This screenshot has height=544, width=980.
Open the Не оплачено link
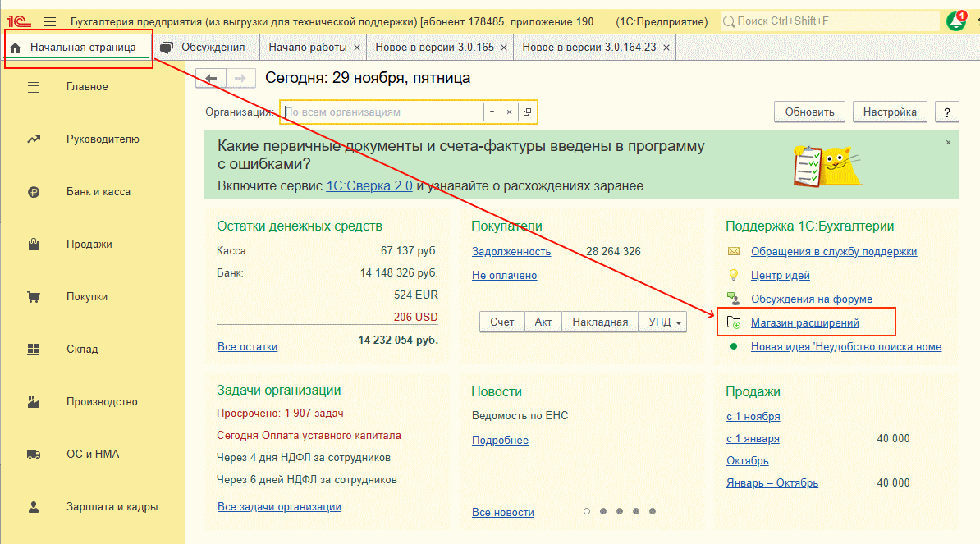(505, 276)
